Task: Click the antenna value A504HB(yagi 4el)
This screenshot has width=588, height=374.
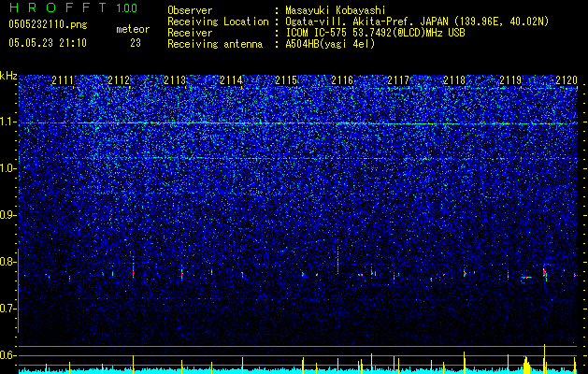Action: 330,44
